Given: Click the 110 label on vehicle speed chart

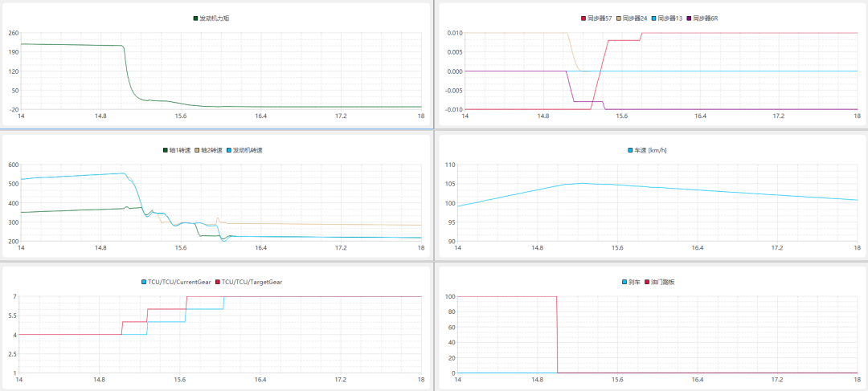Looking at the screenshot, I should tap(449, 165).
